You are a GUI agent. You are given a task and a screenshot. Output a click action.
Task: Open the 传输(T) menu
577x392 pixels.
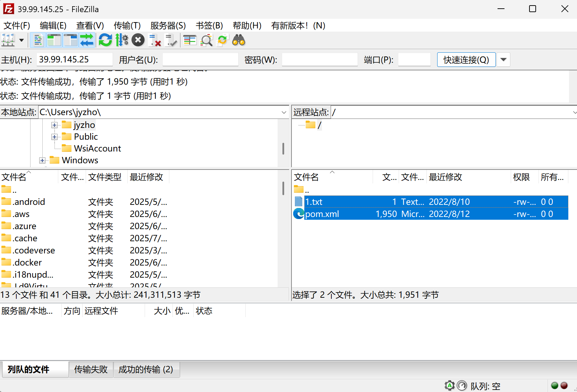point(127,26)
